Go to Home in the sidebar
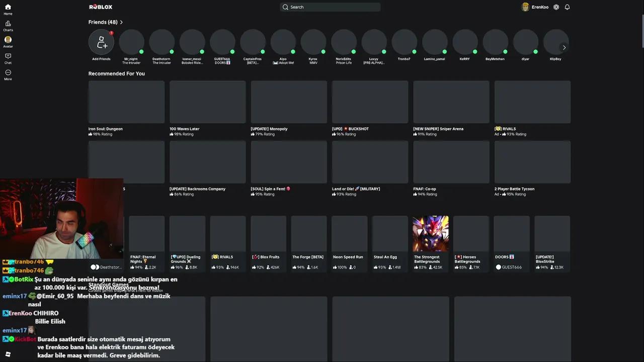Viewport: 644px width, 362px height. point(8,9)
